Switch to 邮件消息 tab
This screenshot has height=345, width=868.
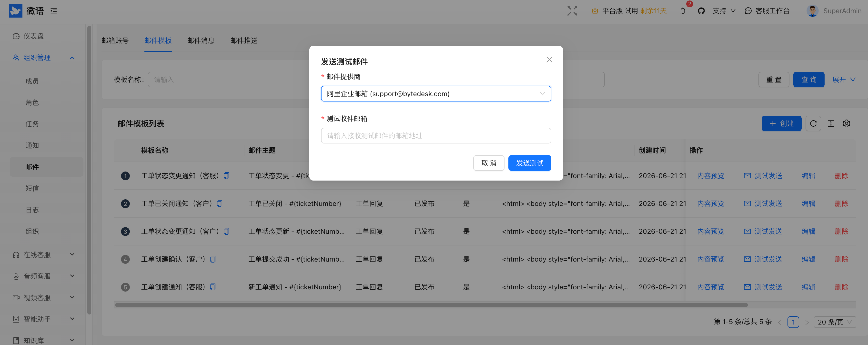201,41
